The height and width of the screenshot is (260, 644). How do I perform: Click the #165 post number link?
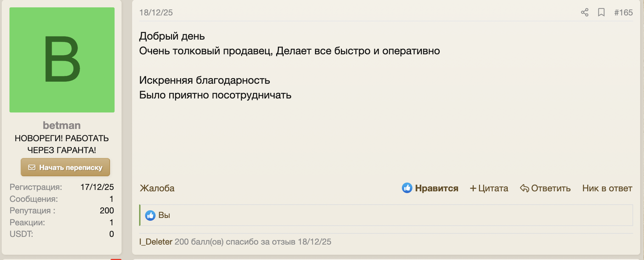623,12
